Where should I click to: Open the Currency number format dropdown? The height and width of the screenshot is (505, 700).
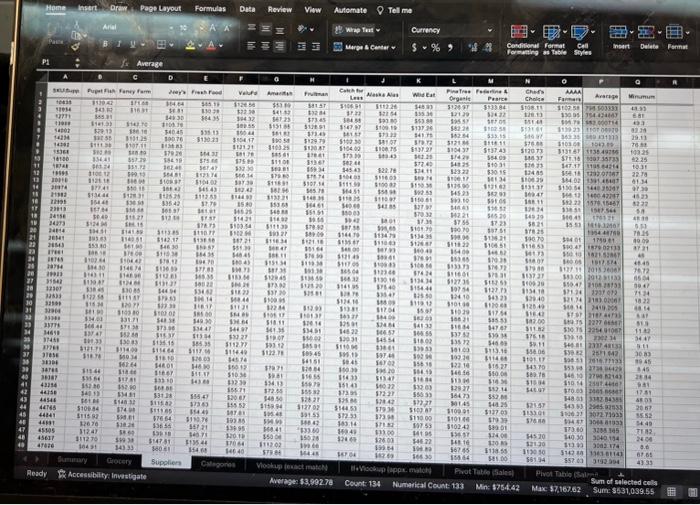pos(451,30)
